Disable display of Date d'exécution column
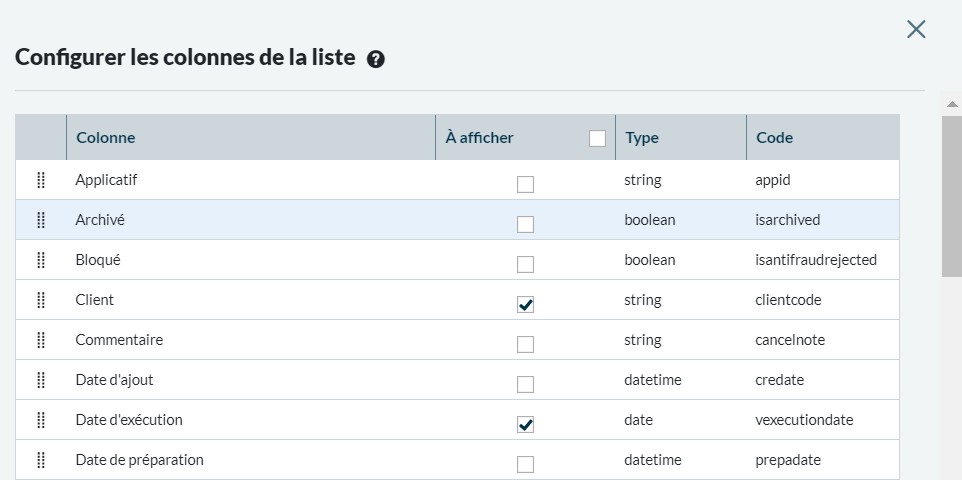 [525, 424]
